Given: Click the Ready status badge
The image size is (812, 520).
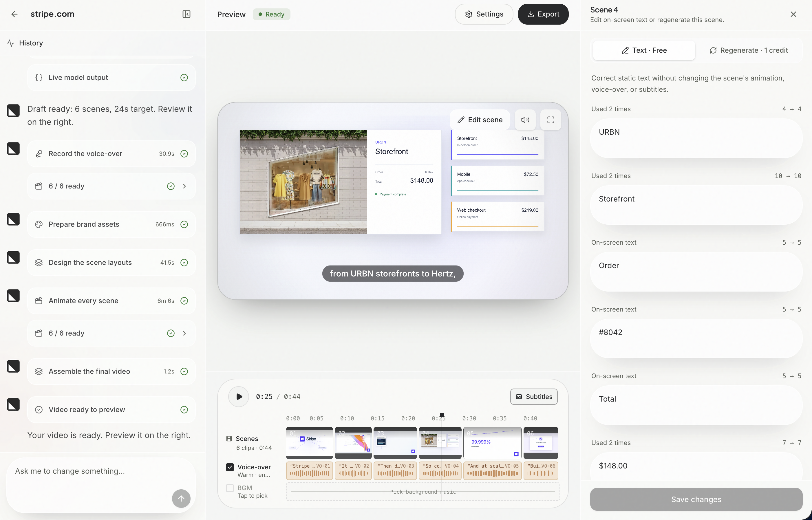Looking at the screenshot, I should pyautogui.click(x=271, y=14).
